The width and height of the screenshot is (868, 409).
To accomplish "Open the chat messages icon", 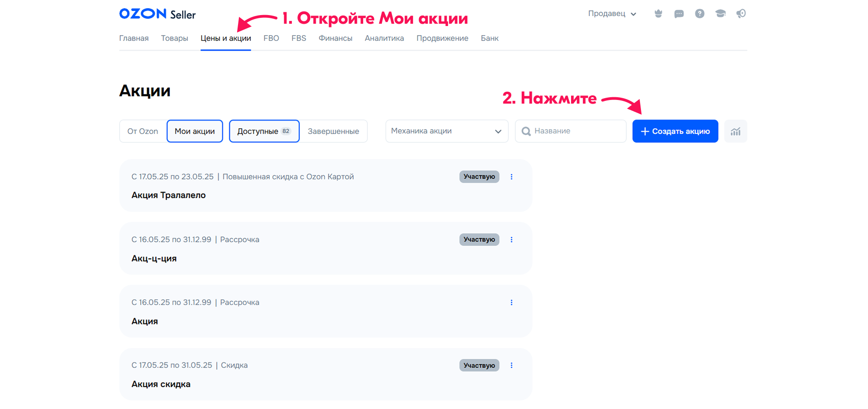I will (x=679, y=14).
